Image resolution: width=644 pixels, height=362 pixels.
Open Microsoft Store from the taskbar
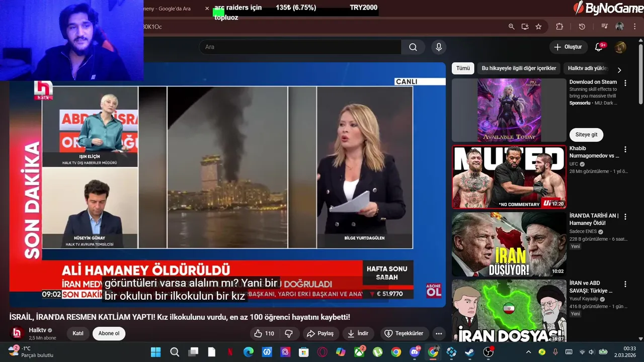(x=304, y=352)
